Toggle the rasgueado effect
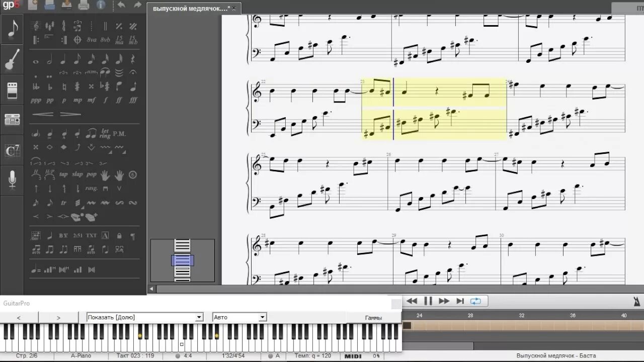 (x=91, y=189)
